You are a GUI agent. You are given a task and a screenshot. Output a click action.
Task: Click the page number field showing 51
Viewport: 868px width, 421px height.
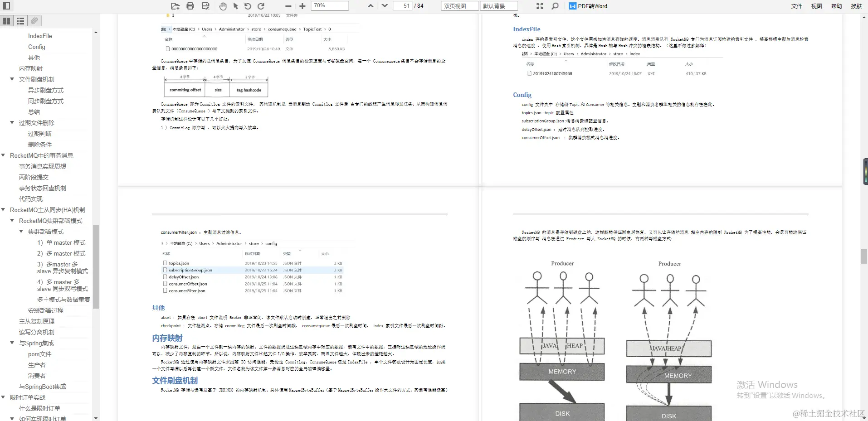(402, 6)
